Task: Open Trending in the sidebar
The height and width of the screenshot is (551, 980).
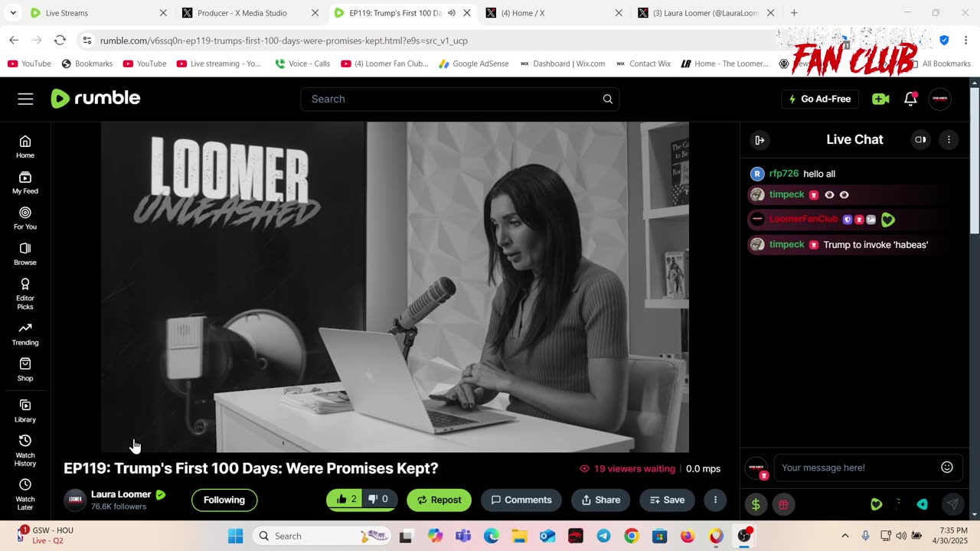Action: click(x=25, y=334)
